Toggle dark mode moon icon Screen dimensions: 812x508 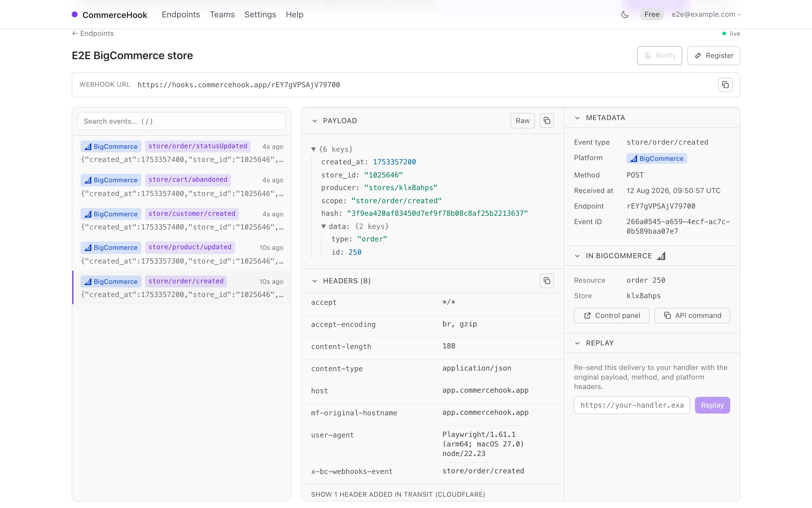tap(625, 14)
